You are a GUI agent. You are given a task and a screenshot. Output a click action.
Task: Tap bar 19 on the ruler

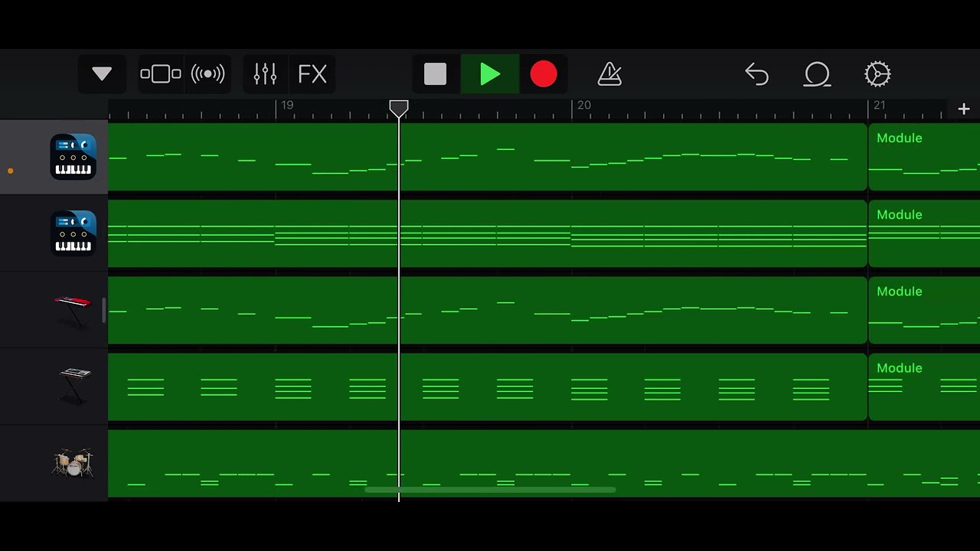pyautogui.click(x=287, y=106)
